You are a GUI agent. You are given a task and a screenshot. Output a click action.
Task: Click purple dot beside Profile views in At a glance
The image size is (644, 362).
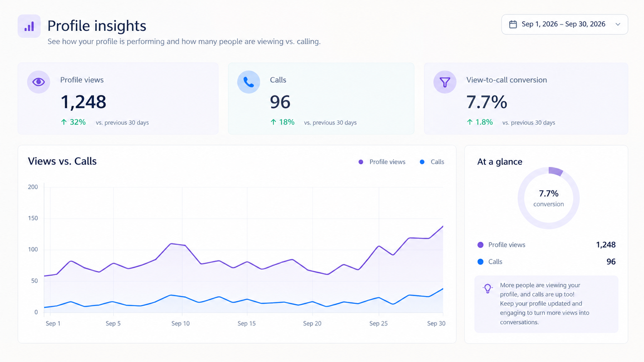(480, 245)
